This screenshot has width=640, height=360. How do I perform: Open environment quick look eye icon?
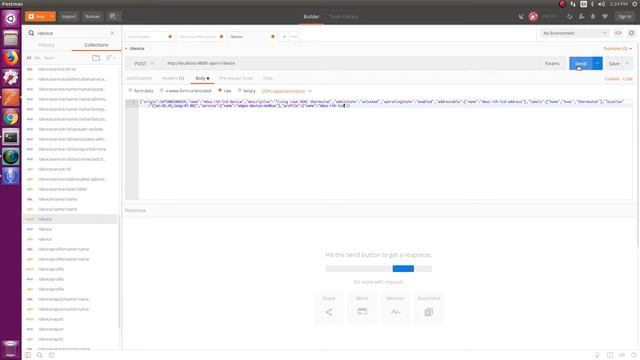click(x=618, y=33)
